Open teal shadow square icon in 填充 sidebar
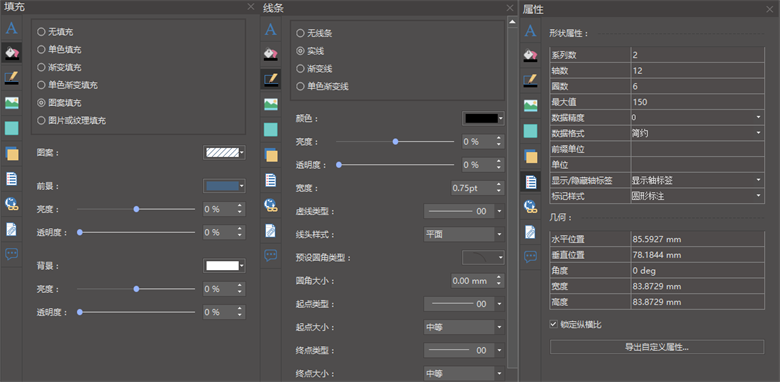The height and width of the screenshot is (382, 780). (11, 128)
